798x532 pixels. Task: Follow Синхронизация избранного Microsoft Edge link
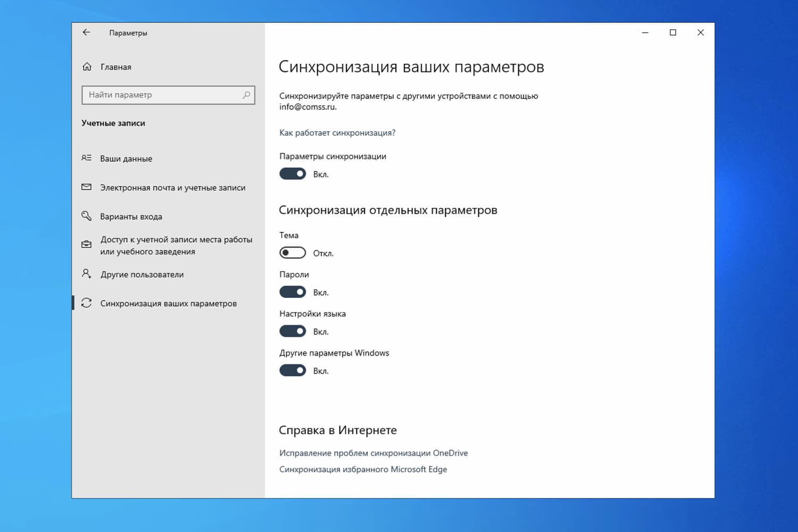[x=363, y=469]
